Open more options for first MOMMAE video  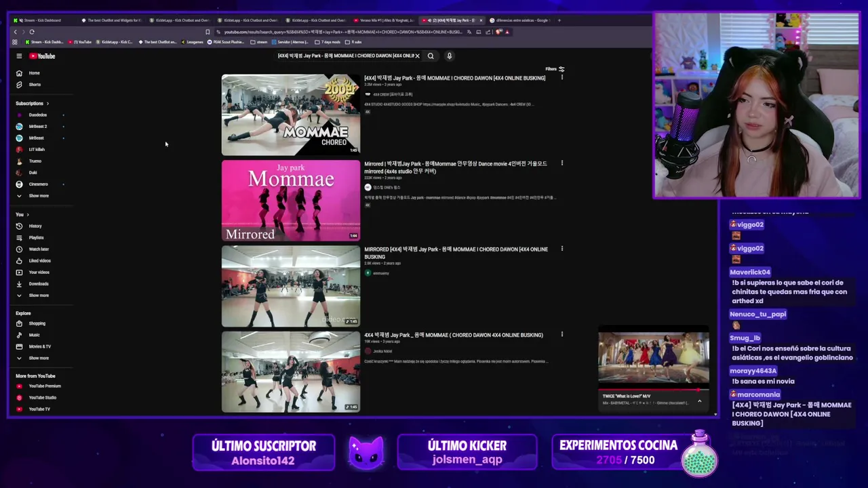[561, 78]
